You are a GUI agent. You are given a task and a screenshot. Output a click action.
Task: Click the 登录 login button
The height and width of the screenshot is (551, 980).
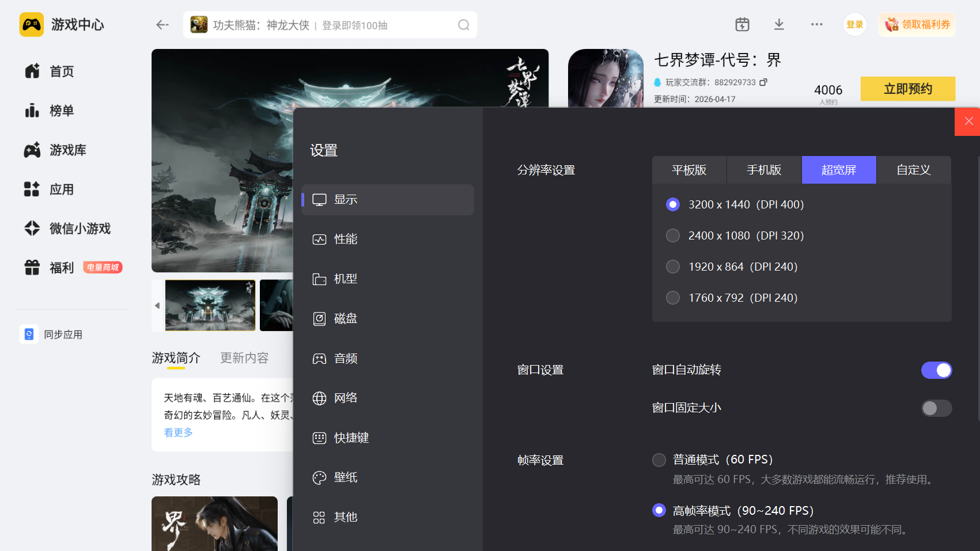click(x=855, y=25)
